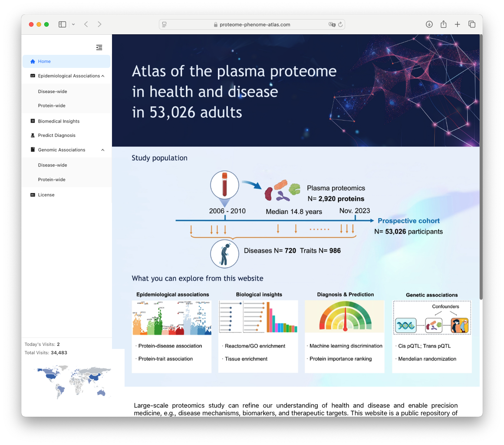Click the 'Cis pQTL; Trans pQTL' text
Viewport: 504px width, 445px height.
(424, 346)
